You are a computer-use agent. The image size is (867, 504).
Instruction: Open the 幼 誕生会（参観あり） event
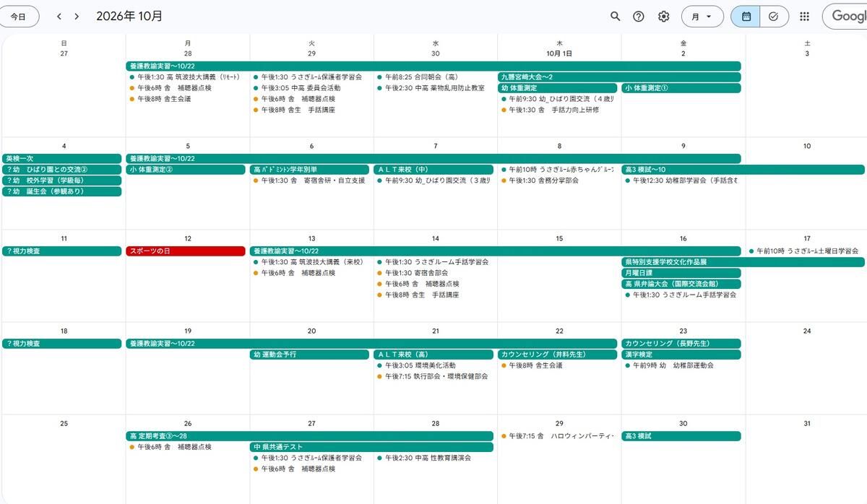[61, 191]
